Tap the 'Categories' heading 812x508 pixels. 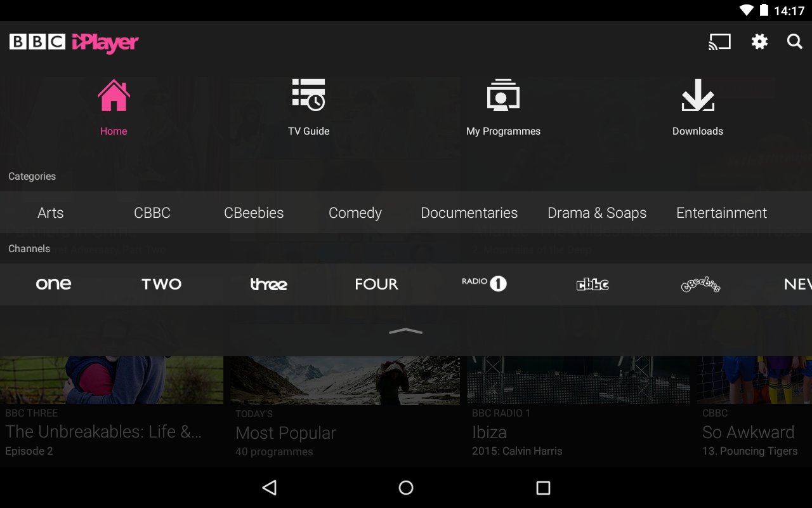point(32,177)
